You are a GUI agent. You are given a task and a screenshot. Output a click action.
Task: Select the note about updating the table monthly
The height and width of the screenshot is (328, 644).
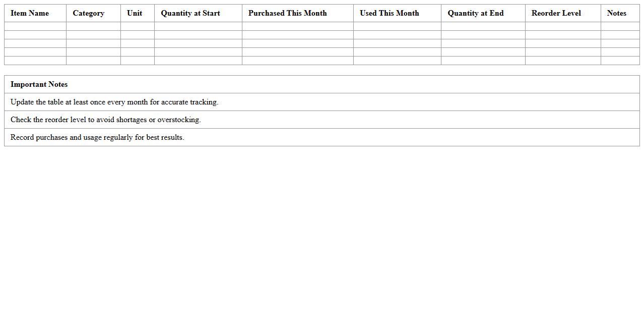(114, 102)
